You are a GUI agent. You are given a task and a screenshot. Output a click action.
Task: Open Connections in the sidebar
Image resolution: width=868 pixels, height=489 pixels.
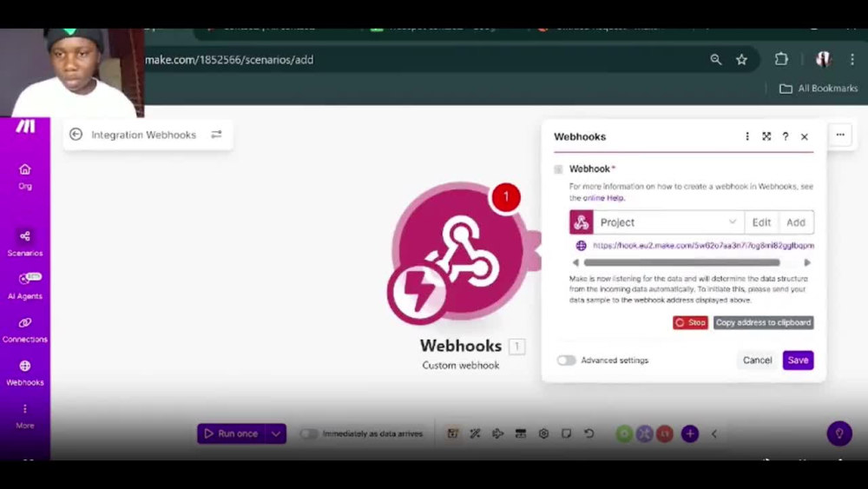(25, 329)
